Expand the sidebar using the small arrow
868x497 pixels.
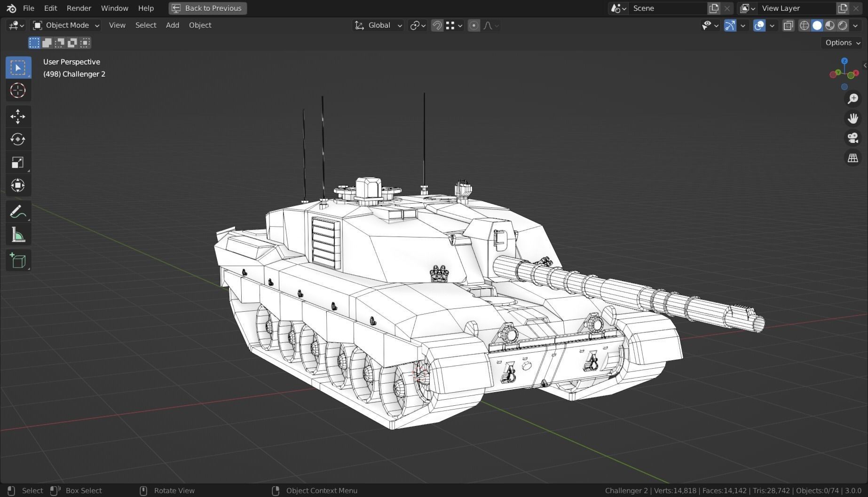(x=865, y=65)
